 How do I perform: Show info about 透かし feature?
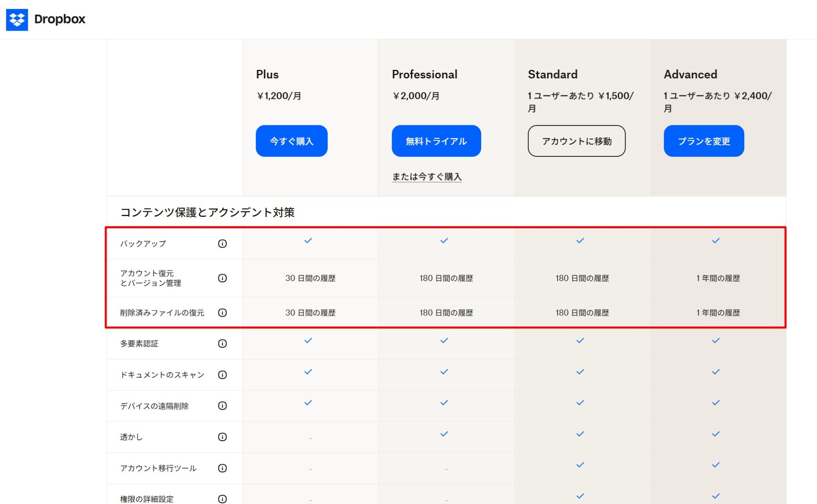(x=222, y=437)
